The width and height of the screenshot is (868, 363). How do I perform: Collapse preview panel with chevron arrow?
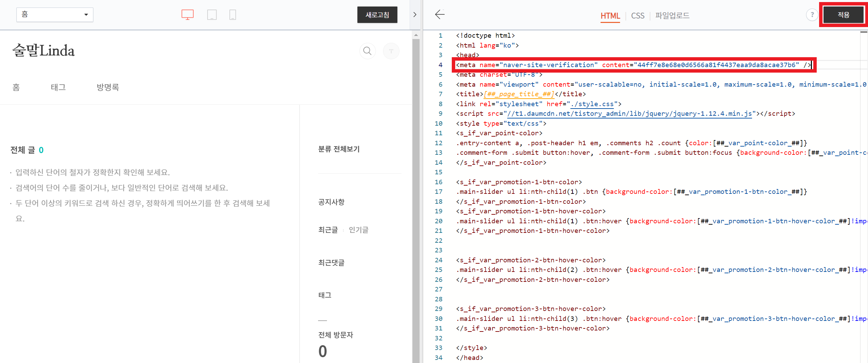click(415, 15)
